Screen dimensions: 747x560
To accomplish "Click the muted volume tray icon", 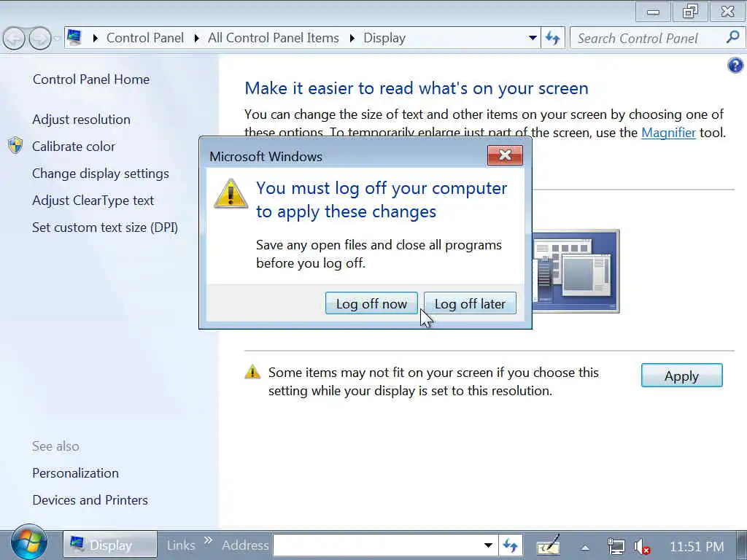I will tap(642, 545).
